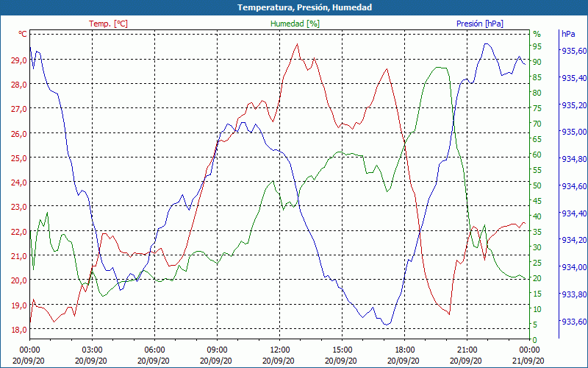Click the 933,60 pressure axis value
Screen dimensions: 588x368
(574, 322)
